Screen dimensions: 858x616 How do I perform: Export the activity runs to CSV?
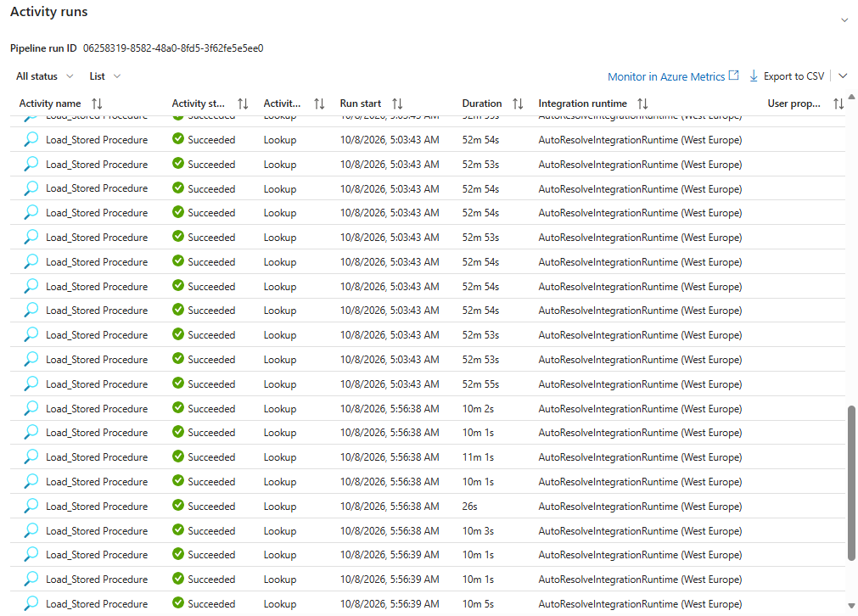tap(787, 76)
